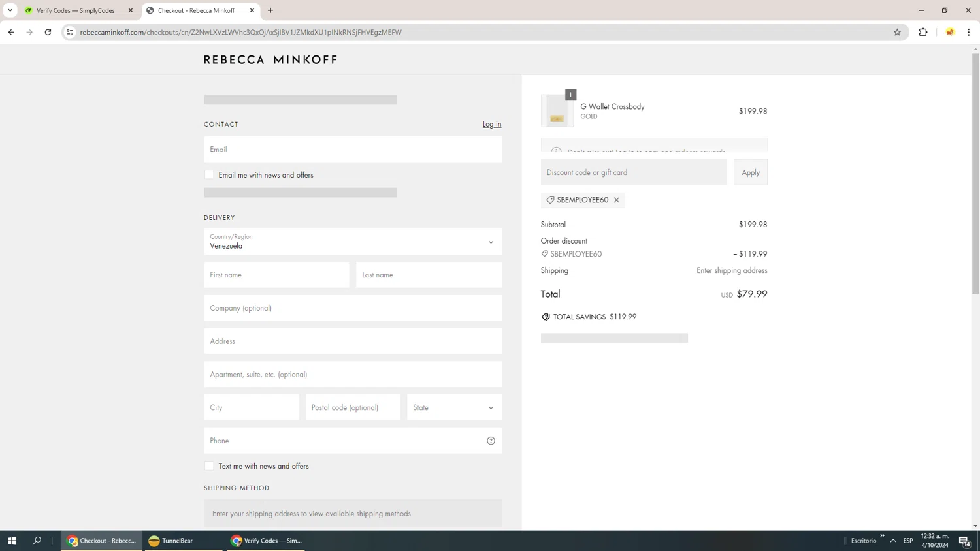The width and height of the screenshot is (980, 551).
Task: Open the Windows Start menu
Action: (12, 541)
